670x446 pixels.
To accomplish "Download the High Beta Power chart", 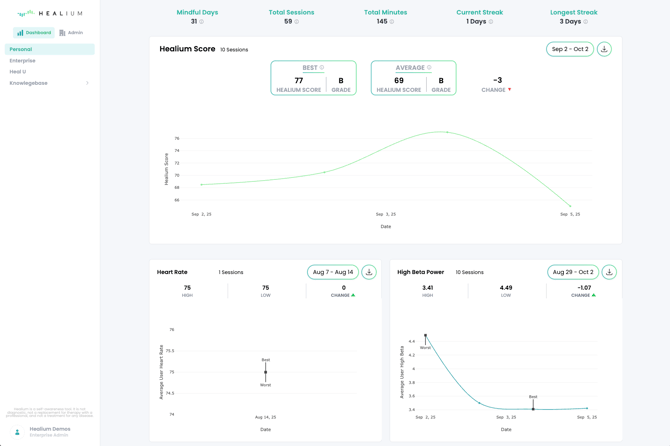I will pyautogui.click(x=609, y=272).
